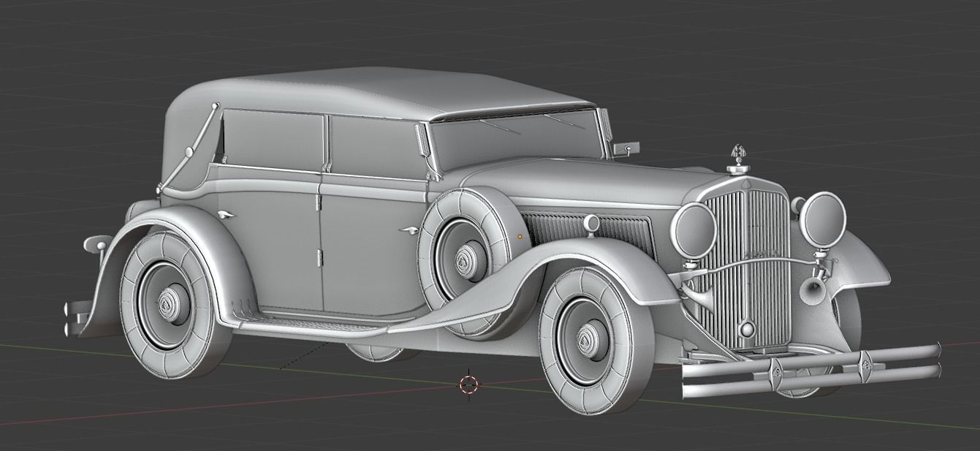The height and width of the screenshot is (451, 980).
Task: Select the convertible soft-top roof
Action: tap(380, 95)
